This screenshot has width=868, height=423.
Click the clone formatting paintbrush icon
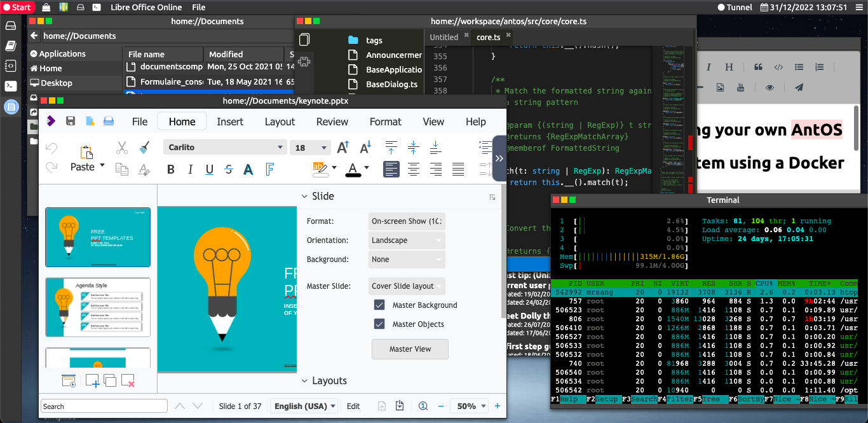tap(144, 148)
